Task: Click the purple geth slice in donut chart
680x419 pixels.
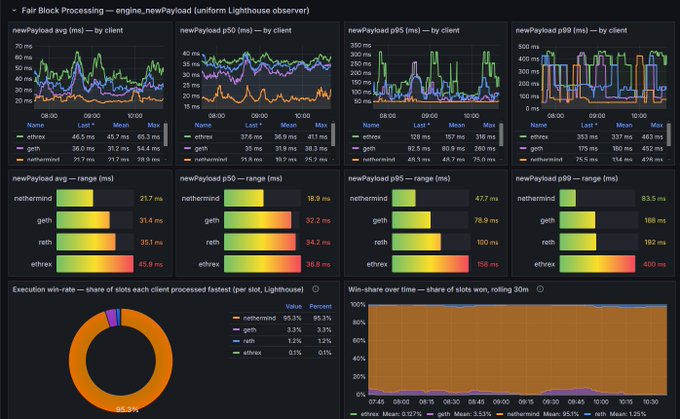Action: coord(111,318)
